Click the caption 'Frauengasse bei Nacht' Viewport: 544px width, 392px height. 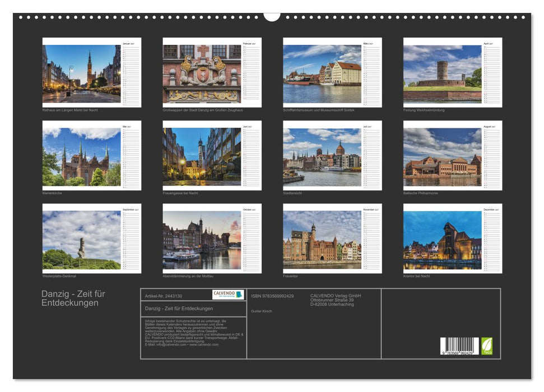[180, 193]
